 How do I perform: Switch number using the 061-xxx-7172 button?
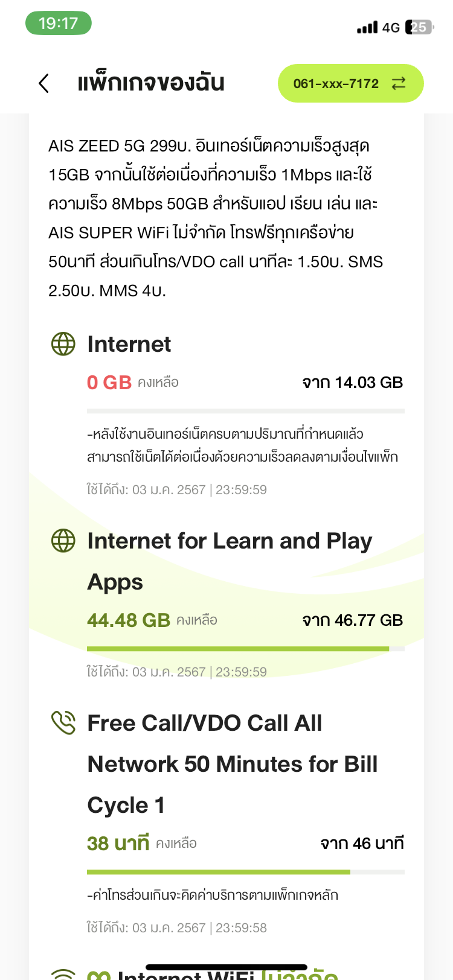pos(336,83)
